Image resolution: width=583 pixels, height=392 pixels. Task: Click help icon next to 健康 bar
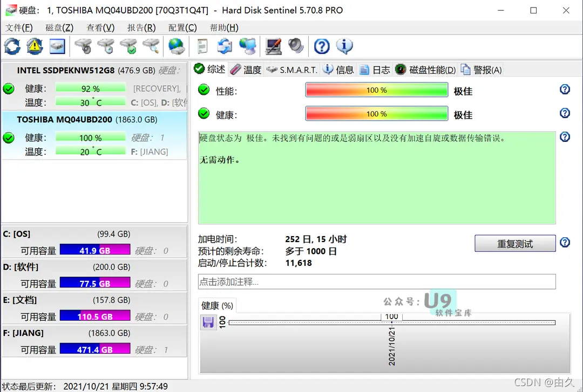[x=565, y=113]
